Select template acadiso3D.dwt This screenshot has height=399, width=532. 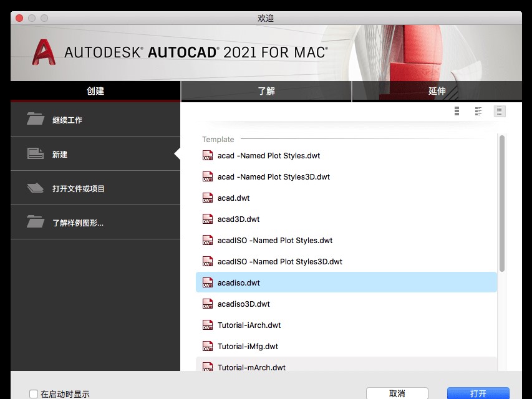346,304
